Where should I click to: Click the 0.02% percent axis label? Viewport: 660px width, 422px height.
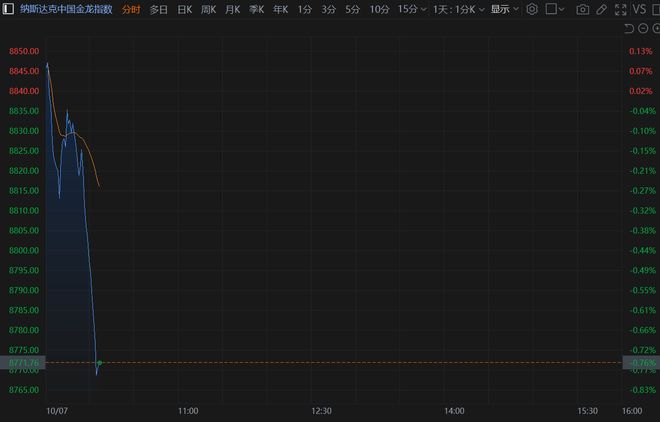tap(641, 91)
